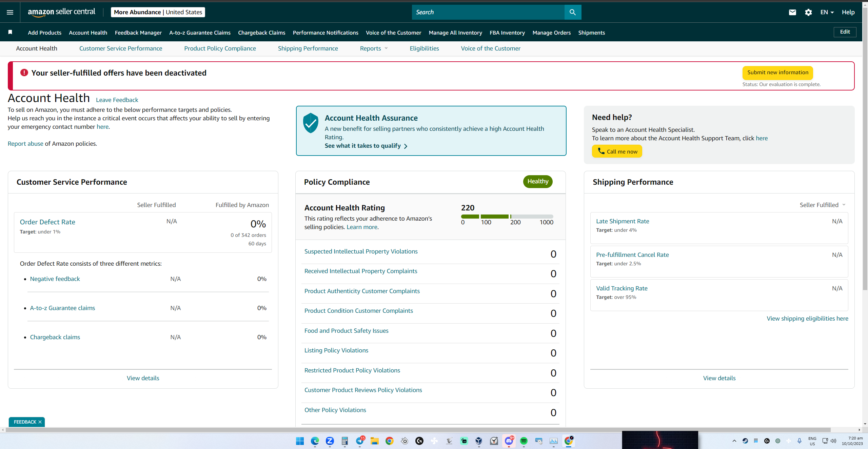
Task: Click Submit new information button
Action: 777,73
